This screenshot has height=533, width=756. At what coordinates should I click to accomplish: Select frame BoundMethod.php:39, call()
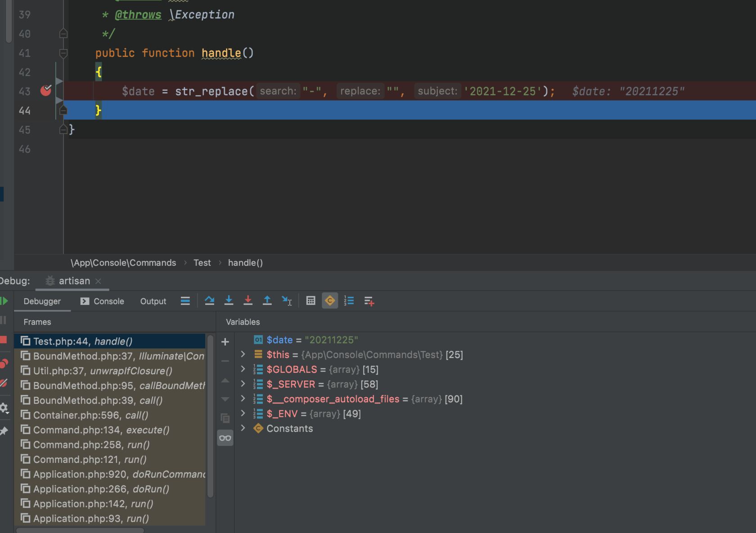click(110, 400)
